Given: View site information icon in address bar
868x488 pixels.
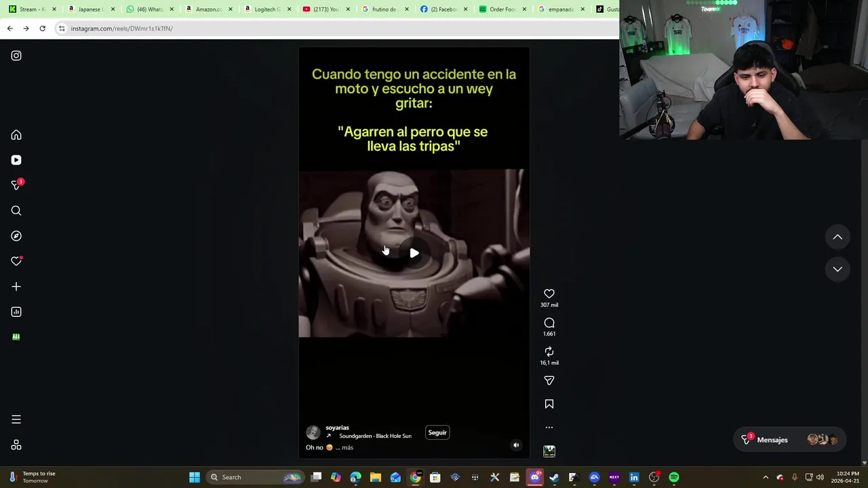Looking at the screenshot, I should pos(62,28).
